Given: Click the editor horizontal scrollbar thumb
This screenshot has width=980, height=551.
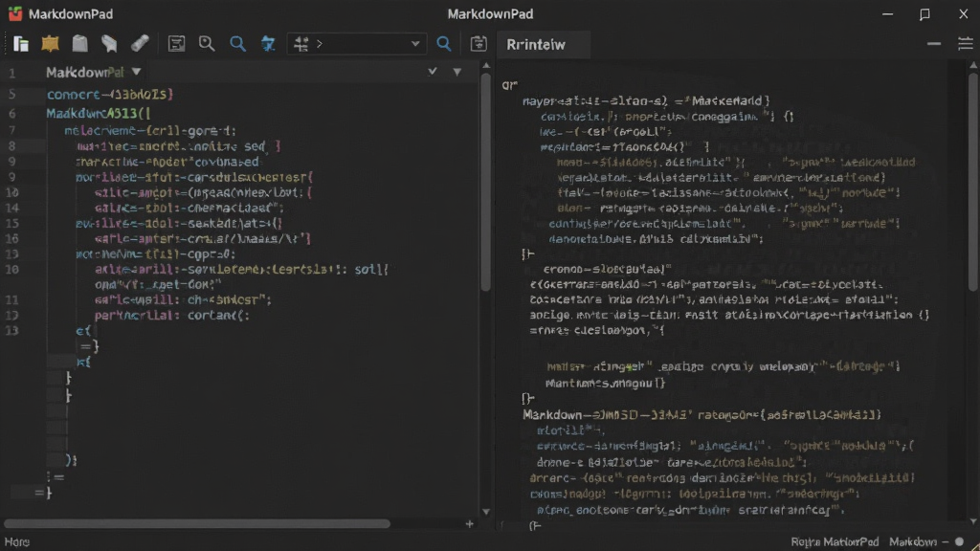Looking at the screenshot, I should click(x=197, y=524).
